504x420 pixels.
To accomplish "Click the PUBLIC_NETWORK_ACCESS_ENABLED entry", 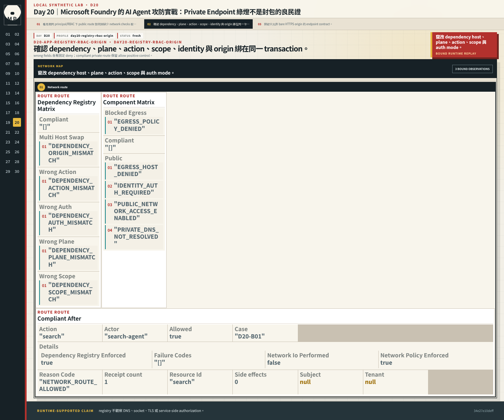I will 134,211.
